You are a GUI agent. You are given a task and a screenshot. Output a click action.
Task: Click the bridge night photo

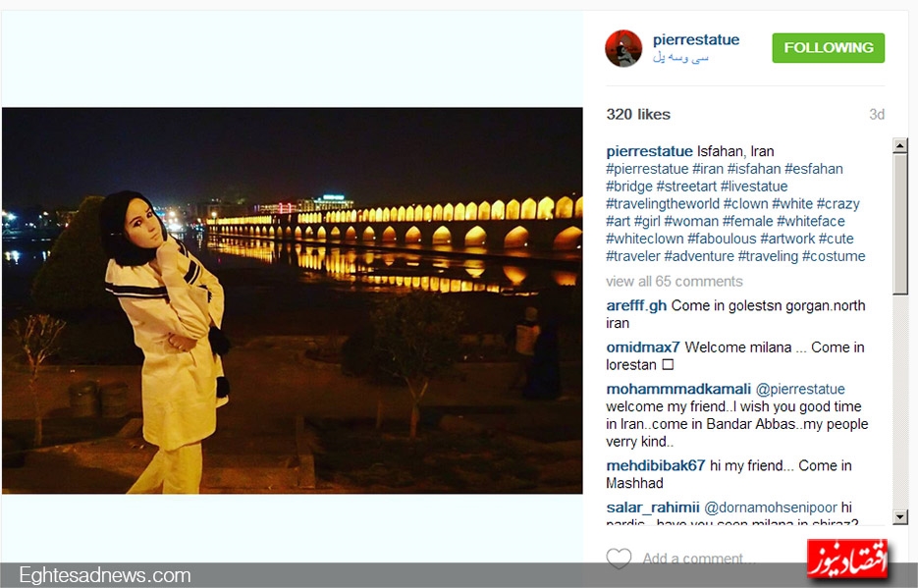tap(293, 300)
